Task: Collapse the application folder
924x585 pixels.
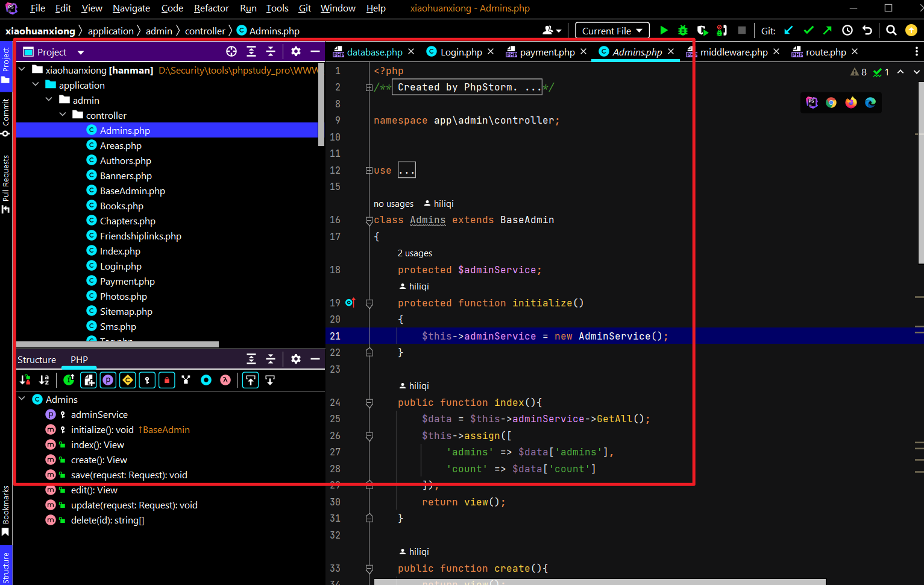Action: click(36, 84)
